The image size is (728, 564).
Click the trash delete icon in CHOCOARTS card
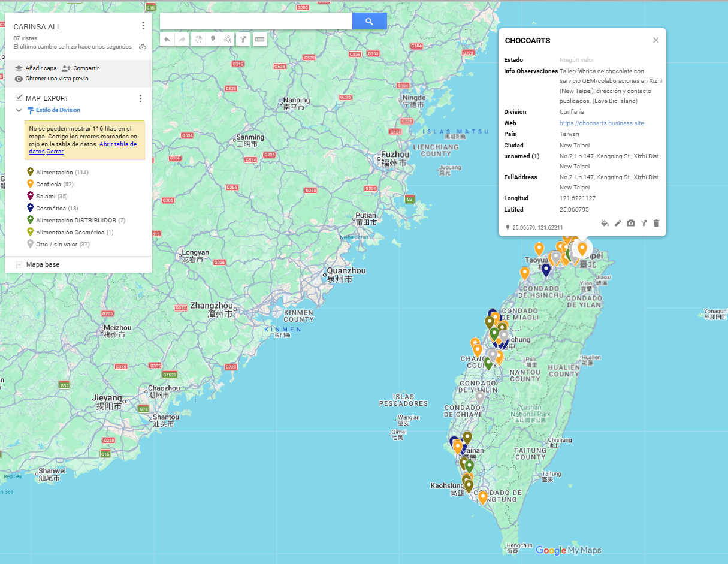(x=656, y=223)
